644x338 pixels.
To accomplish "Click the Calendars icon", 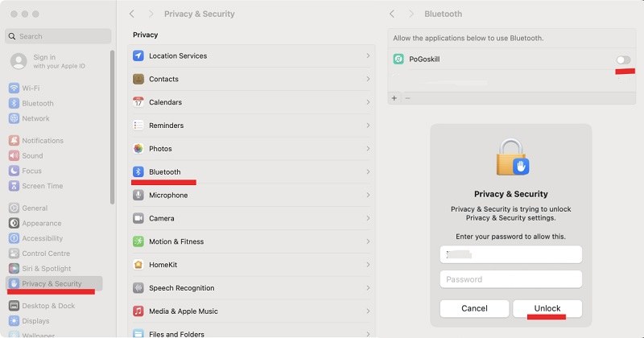I will [138, 102].
